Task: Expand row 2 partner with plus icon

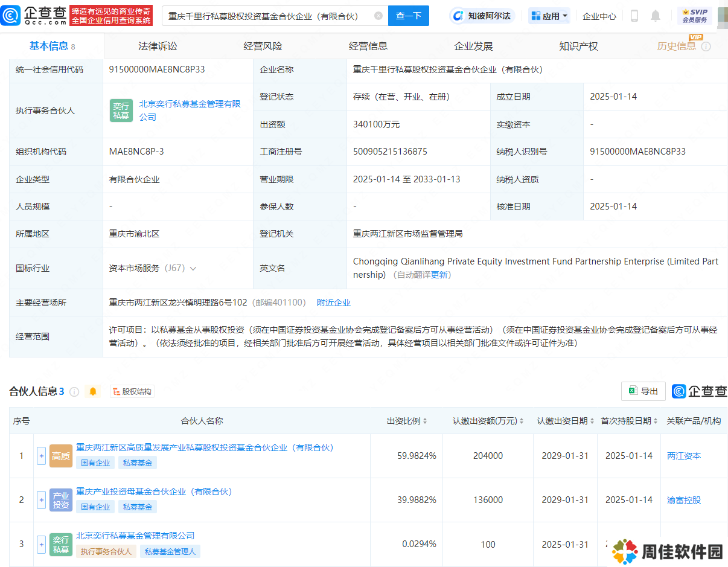Action: coord(42,500)
